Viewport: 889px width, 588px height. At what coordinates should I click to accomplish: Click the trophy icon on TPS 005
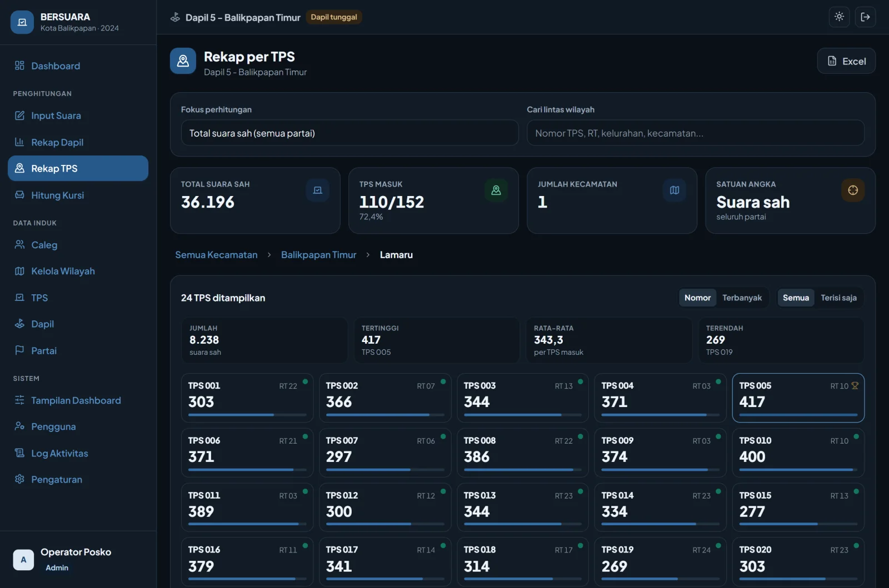[855, 385]
